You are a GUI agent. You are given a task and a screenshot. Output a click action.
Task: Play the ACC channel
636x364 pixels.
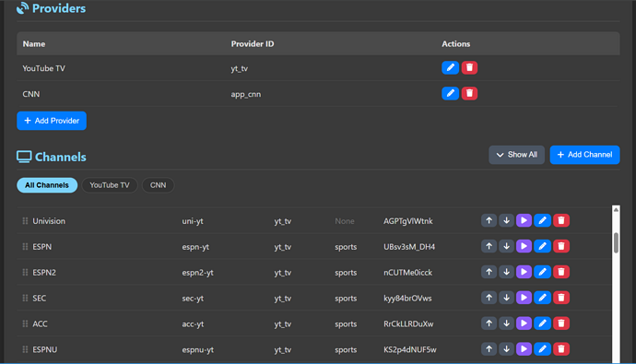click(524, 323)
